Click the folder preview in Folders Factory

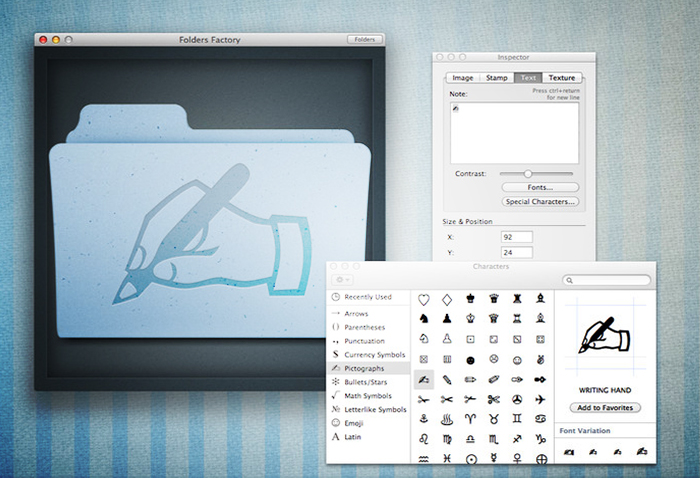click(210, 221)
